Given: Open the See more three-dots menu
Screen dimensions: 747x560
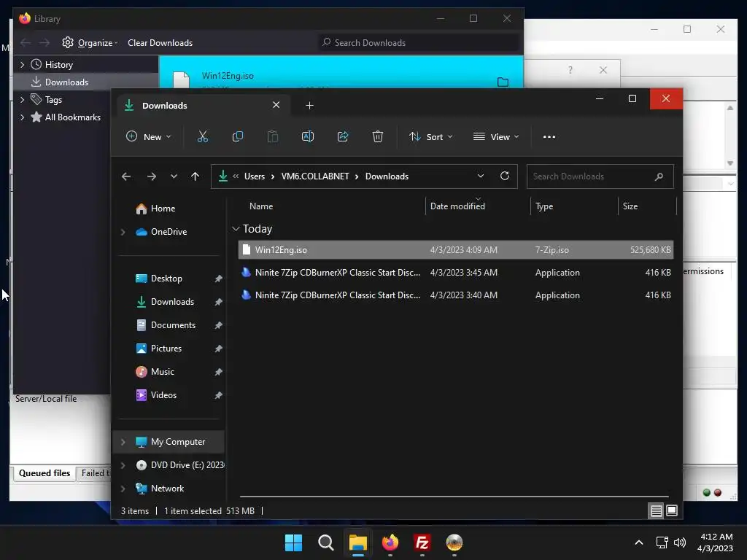Looking at the screenshot, I should coord(549,136).
